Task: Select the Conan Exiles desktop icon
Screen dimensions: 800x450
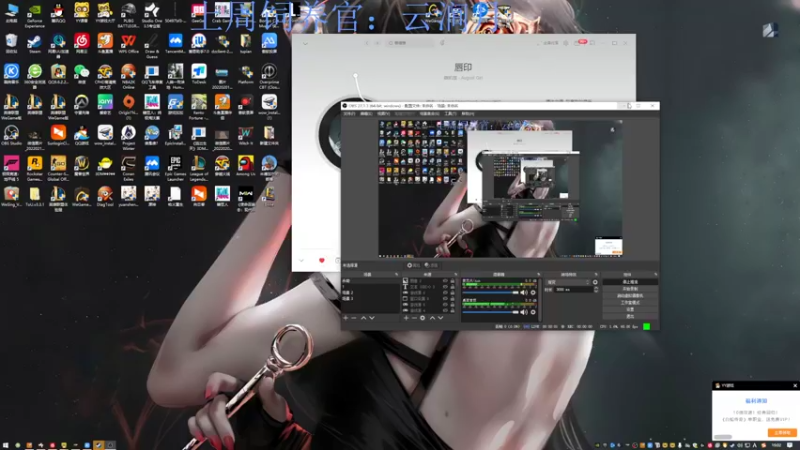Action: pyautogui.click(x=129, y=168)
